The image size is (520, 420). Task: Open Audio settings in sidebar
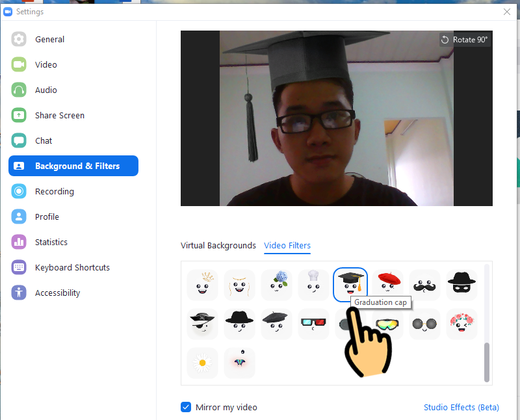[x=46, y=90]
